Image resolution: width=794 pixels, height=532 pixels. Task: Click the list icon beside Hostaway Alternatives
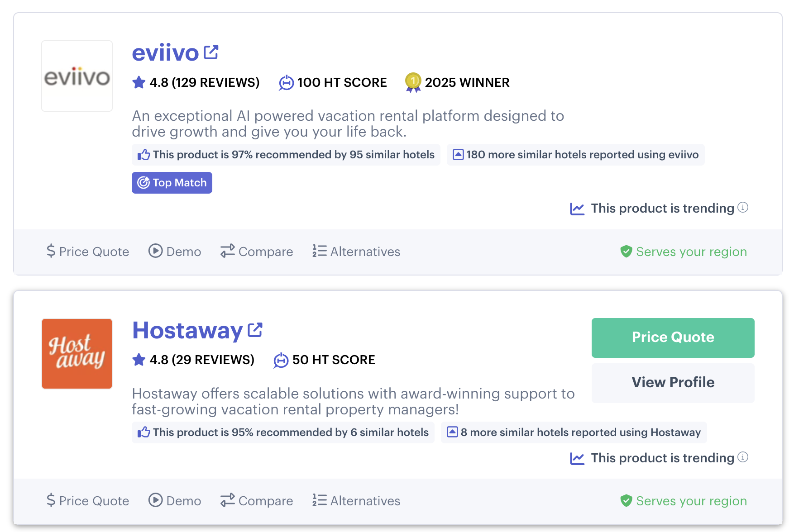(320, 500)
